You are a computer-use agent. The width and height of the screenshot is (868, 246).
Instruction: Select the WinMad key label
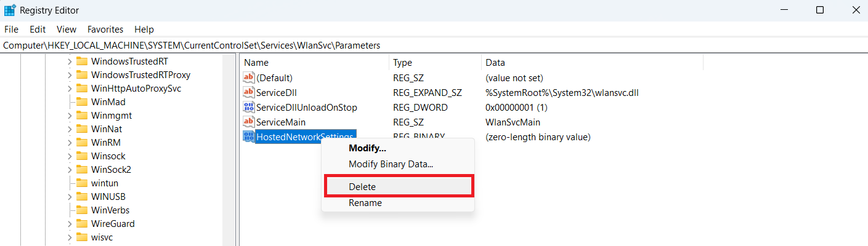(108, 102)
